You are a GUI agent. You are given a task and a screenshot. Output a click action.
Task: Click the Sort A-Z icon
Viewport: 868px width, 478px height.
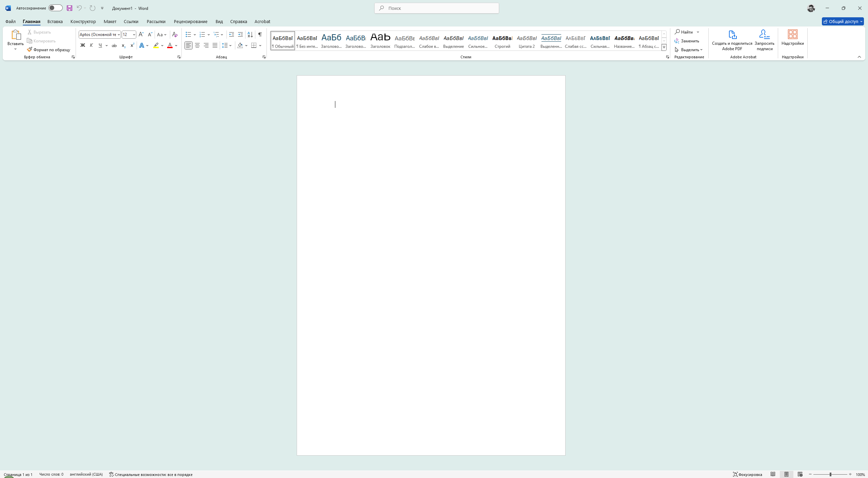tap(250, 35)
